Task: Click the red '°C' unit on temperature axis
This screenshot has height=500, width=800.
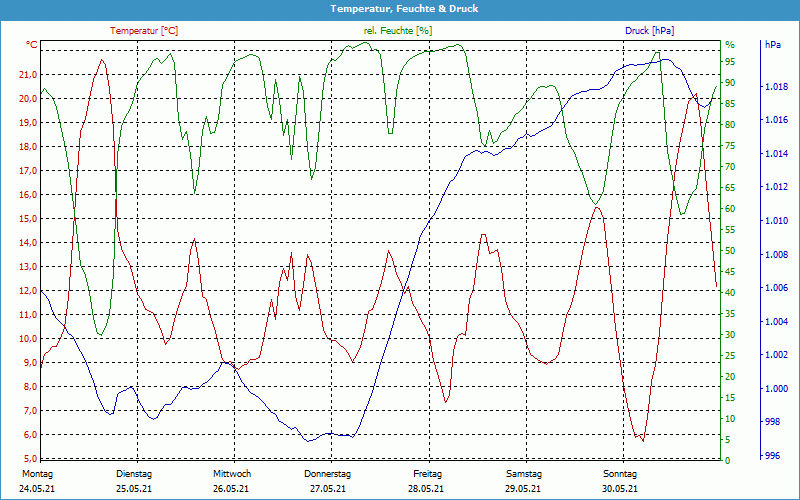Action: pos(32,45)
